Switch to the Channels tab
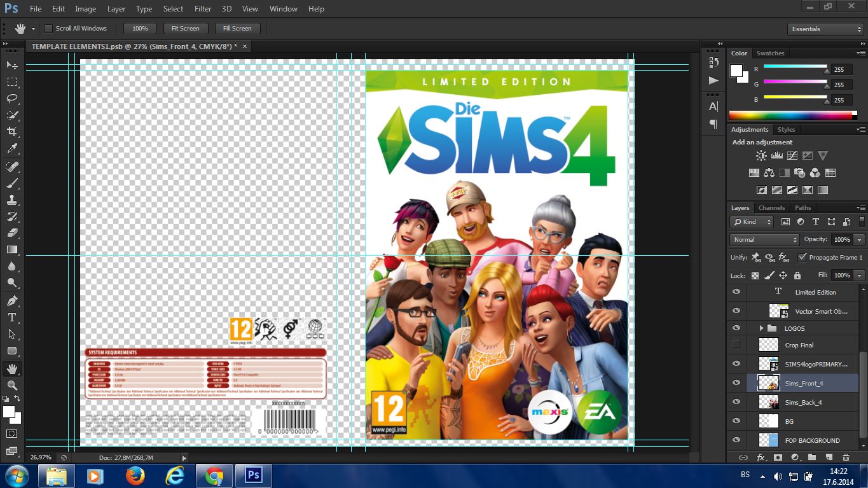868x488 pixels. click(771, 208)
